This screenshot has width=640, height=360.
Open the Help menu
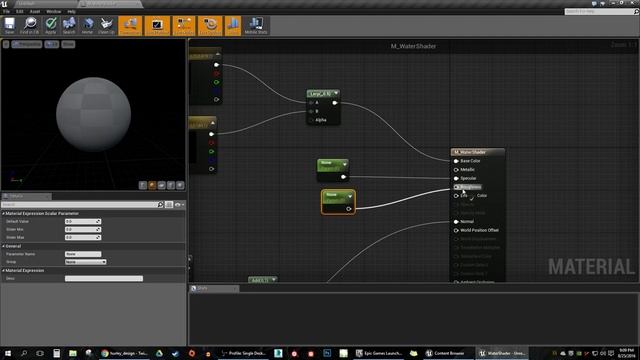pyautogui.click(x=71, y=11)
